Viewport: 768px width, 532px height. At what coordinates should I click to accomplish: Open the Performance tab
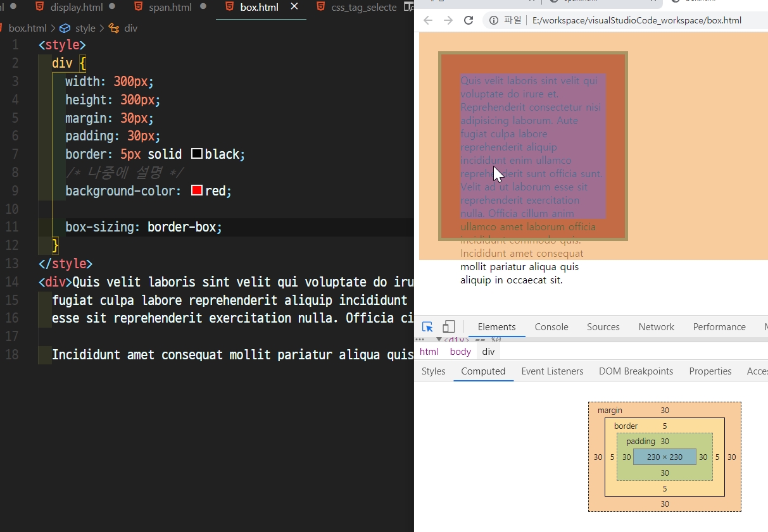pos(719,327)
